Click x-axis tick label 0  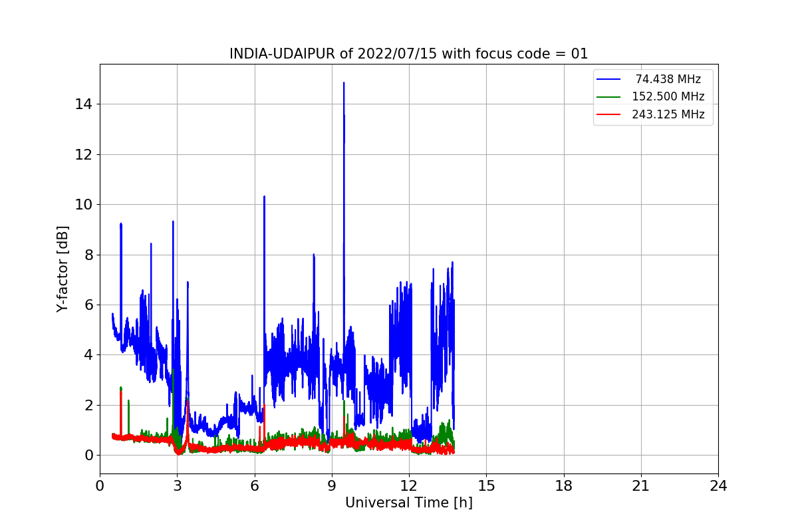[x=100, y=486]
